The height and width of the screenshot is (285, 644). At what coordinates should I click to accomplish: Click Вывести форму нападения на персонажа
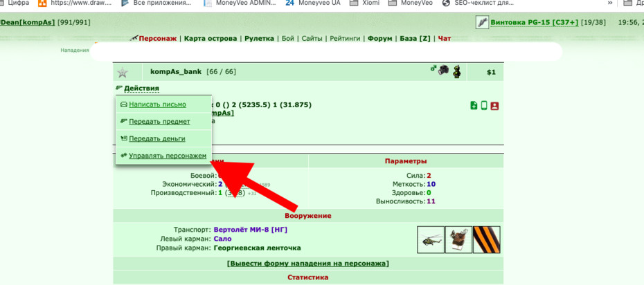(x=307, y=264)
